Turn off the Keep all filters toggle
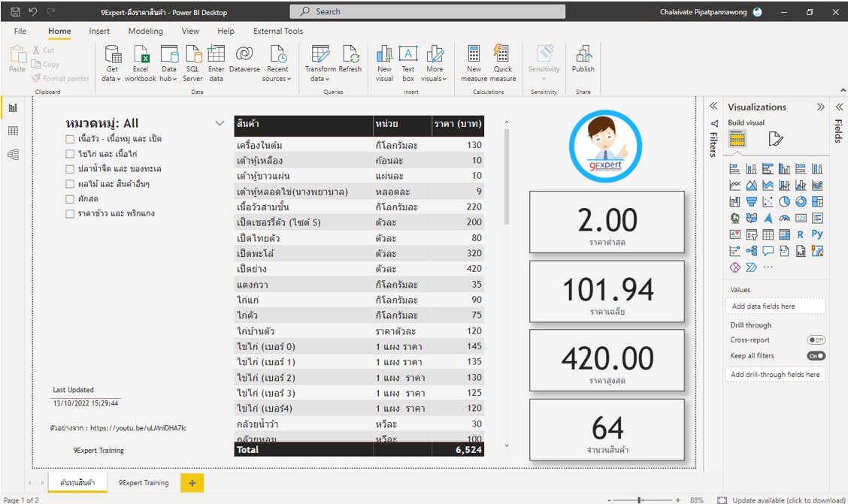The width and height of the screenshot is (848, 504). (816, 355)
